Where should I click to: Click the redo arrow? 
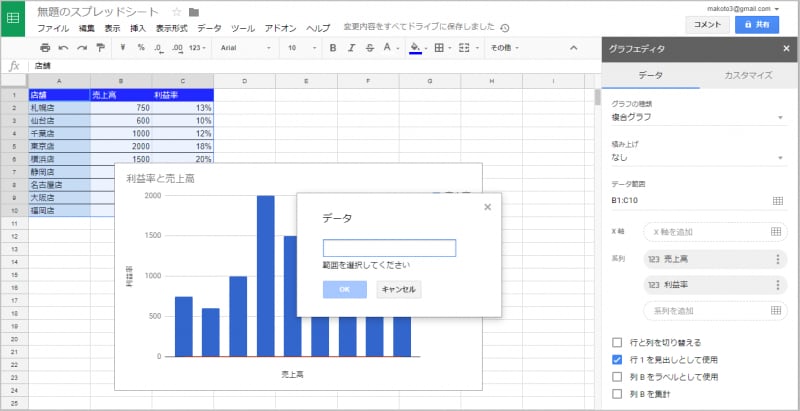82,48
